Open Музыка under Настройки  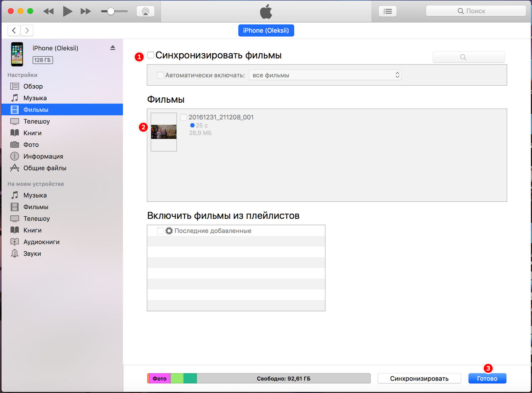(x=62, y=98)
